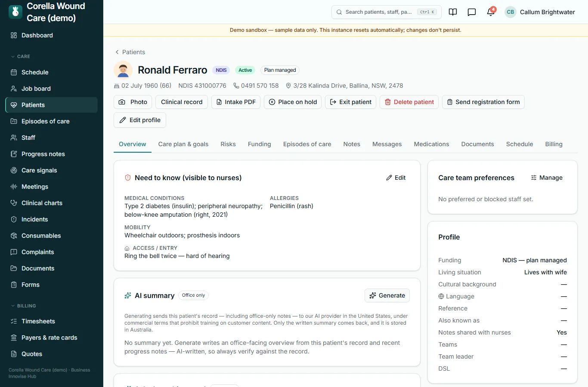The width and height of the screenshot is (588, 387).
Task: Open Episodes of care in sidebar
Action: tap(51, 121)
